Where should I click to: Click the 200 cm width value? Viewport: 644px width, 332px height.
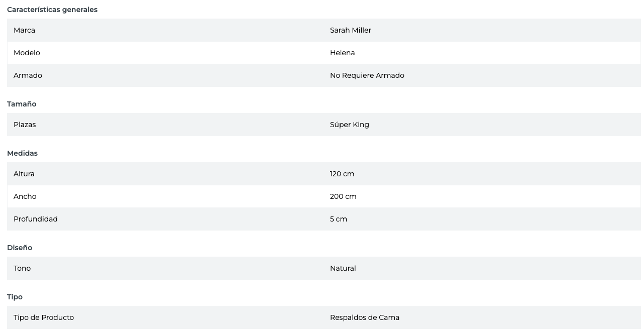point(343,196)
